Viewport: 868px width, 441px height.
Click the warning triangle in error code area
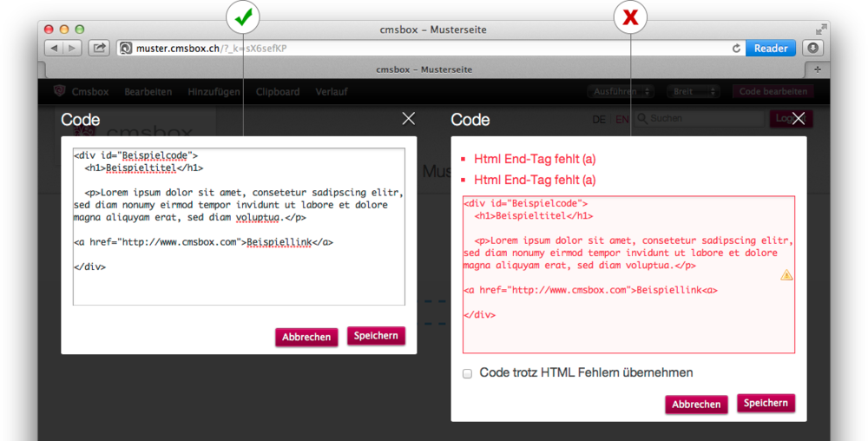point(786,275)
